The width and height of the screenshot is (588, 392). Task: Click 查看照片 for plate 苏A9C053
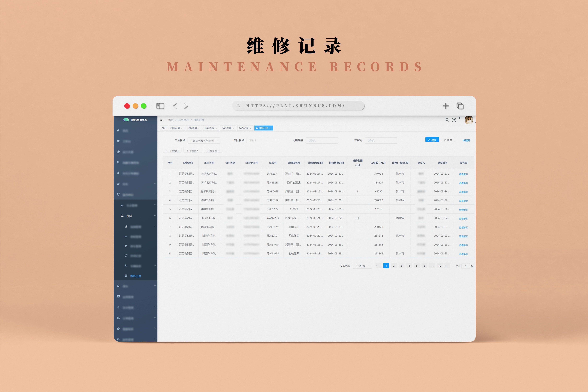[x=463, y=192]
